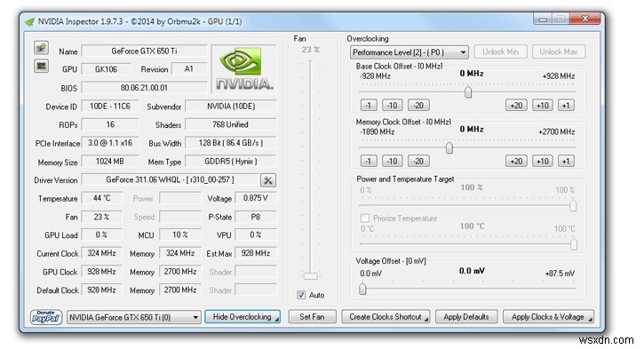Click Hide Overclocking button
Image resolution: width=644 pixels, height=349 pixels.
[x=242, y=317]
